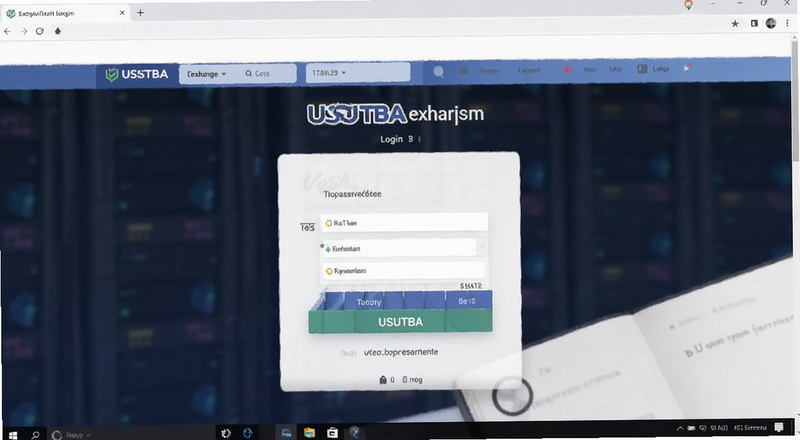Open the Windows Start menu
The height and width of the screenshot is (440, 800).
(x=13, y=434)
